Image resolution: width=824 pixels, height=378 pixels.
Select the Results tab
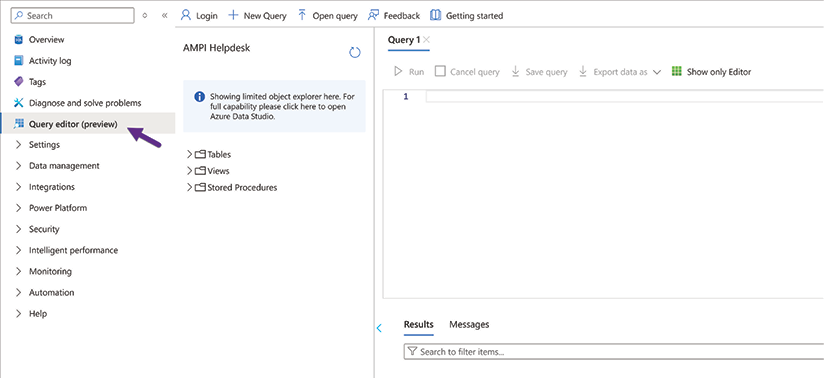[418, 324]
